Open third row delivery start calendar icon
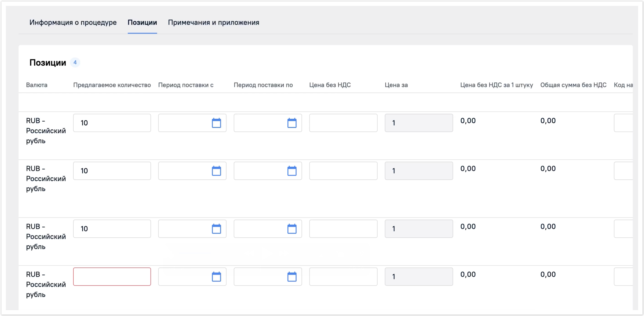Viewport: 644px width, 316px height. (x=216, y=229)
